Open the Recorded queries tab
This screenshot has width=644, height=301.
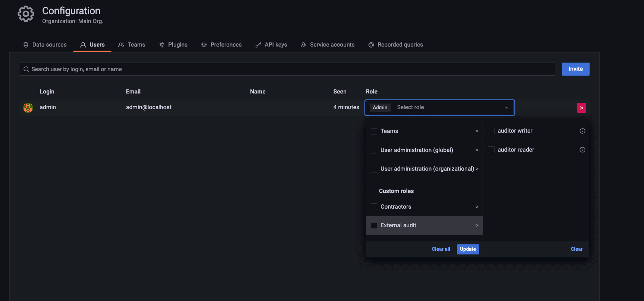396,45
